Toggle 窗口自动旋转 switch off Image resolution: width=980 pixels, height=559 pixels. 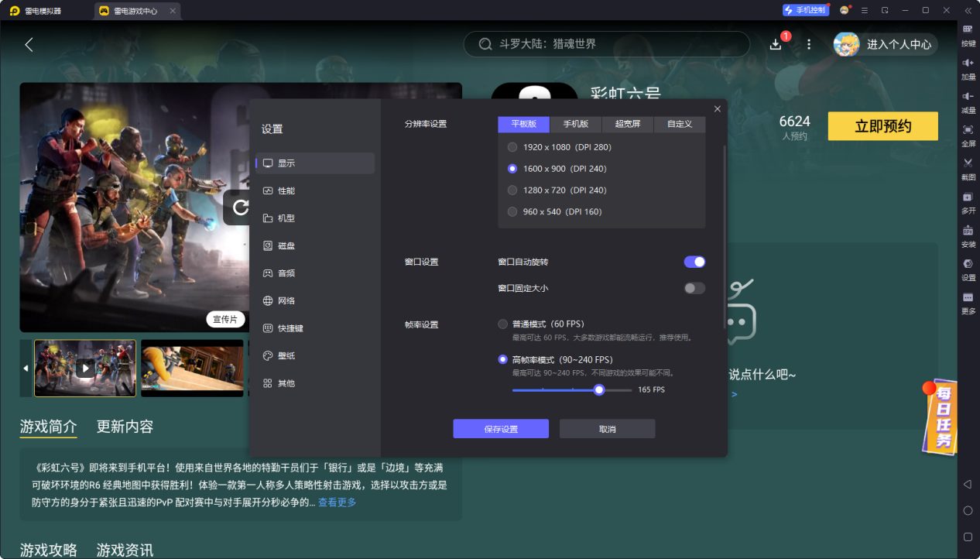click(x=694, y=262)
